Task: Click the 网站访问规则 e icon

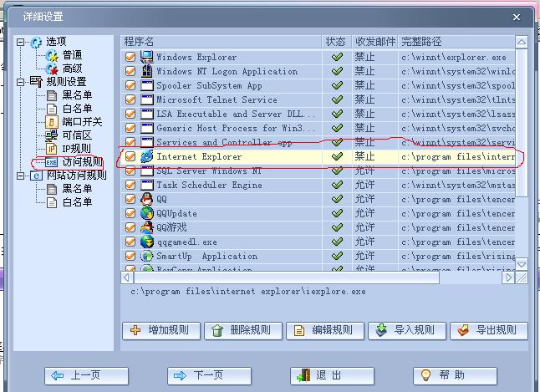Action: (x=36, y=176)
